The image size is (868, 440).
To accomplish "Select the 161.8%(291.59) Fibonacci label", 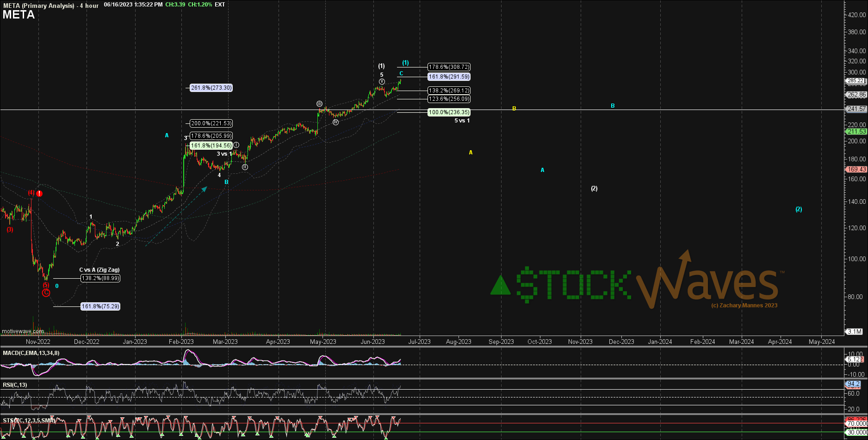I will click(449, 77).
